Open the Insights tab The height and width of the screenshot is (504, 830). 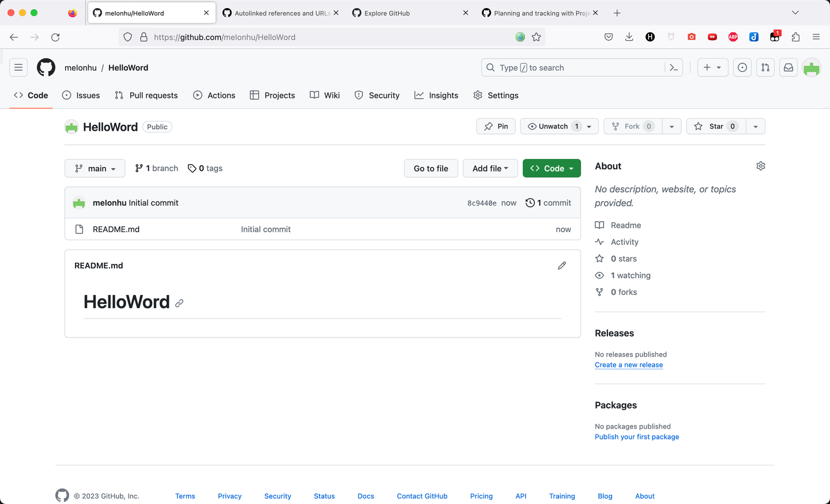(x=436, y=95)
